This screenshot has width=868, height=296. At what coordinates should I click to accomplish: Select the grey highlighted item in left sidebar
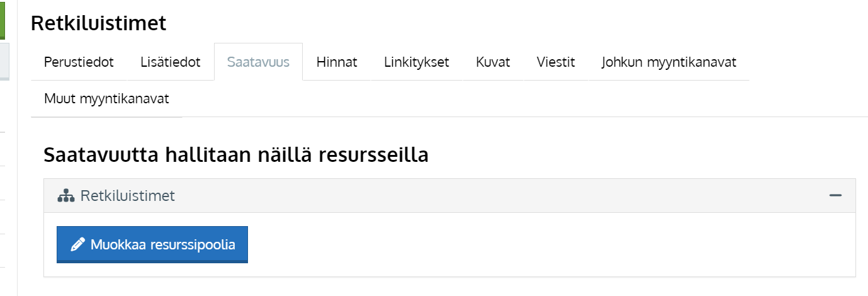4,61
